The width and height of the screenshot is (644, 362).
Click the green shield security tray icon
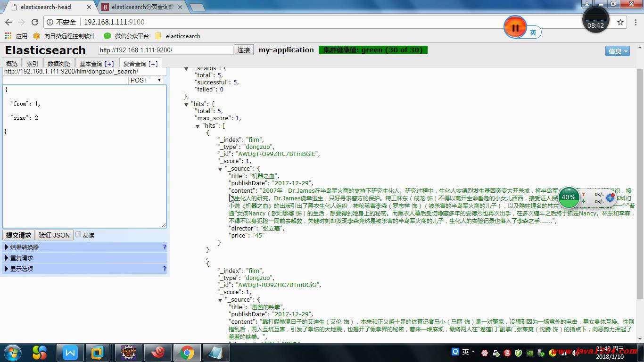click(519, 353)
